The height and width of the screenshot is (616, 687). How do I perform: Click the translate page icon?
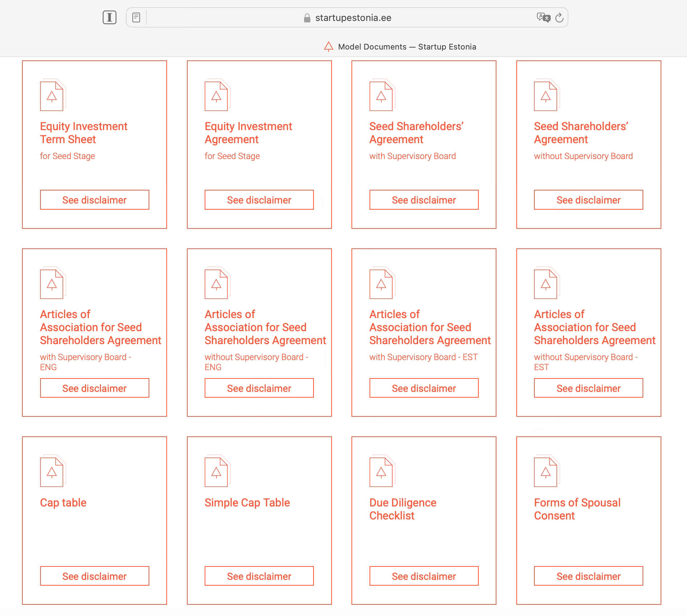(x=543, y=17)
